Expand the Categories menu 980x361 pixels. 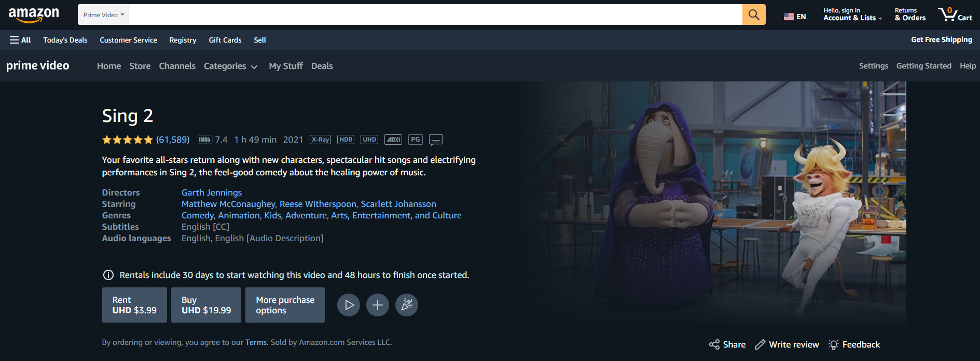230,66
